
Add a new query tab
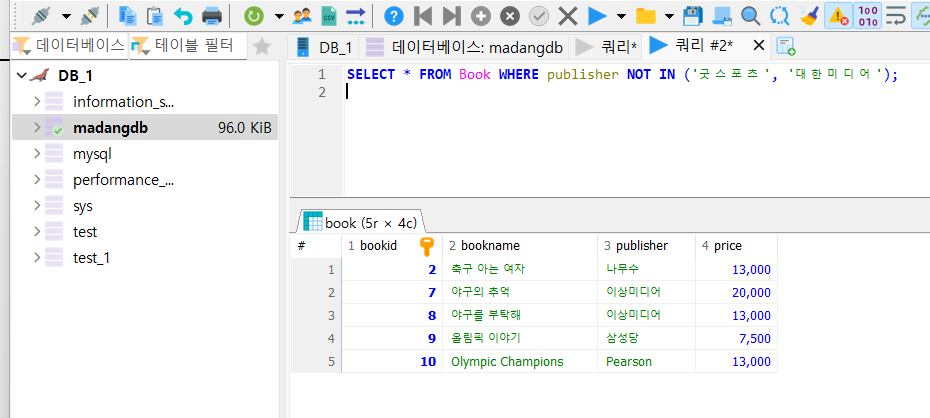pos(786,47)
